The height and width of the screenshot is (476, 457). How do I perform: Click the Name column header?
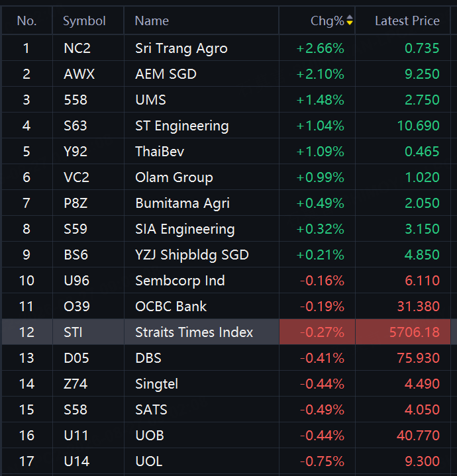[152, 21]
